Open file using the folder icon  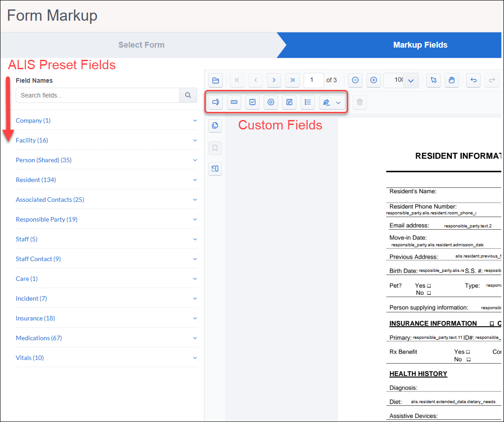coord(215,80)
